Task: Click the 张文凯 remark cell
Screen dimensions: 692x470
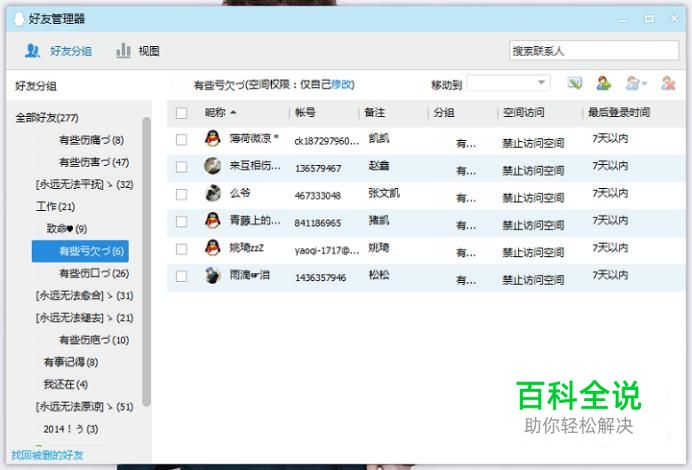Action: tap(384, 193)
